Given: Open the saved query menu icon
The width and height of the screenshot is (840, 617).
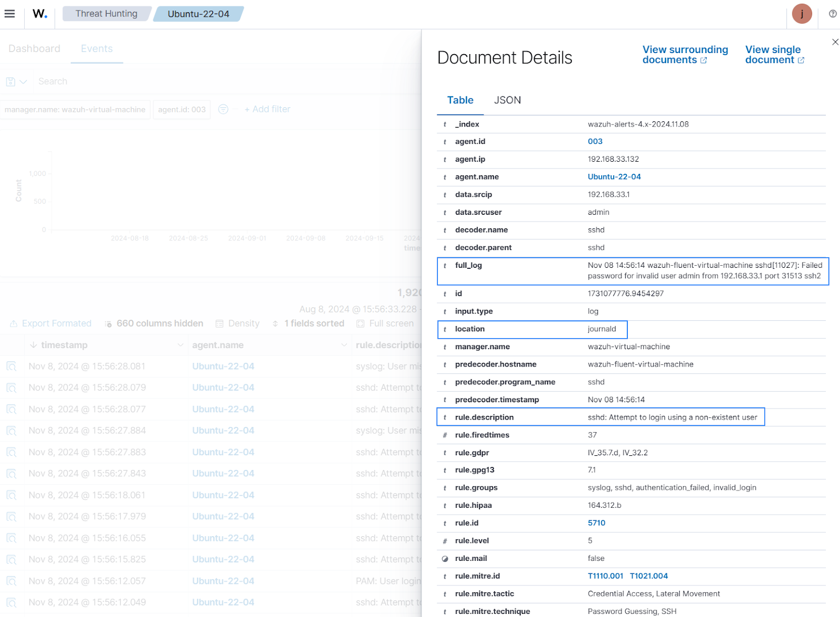Looking at the screenshot, I should (16, 81).
